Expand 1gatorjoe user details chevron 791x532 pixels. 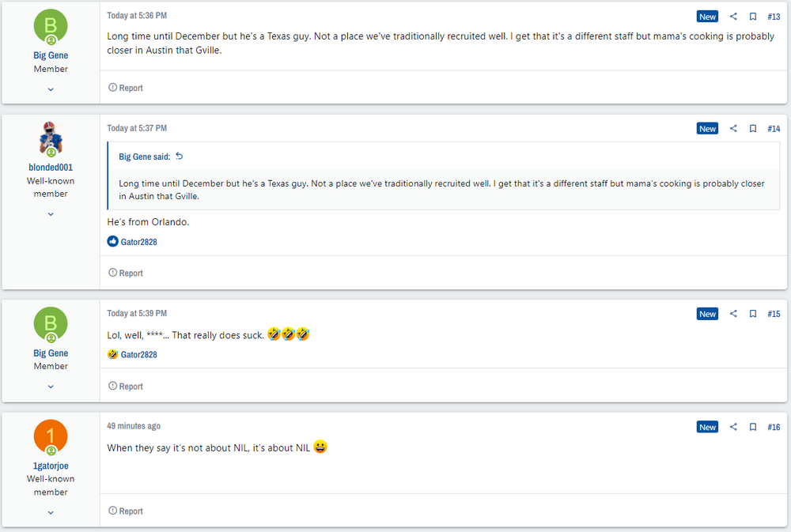[x=51, y=512]
